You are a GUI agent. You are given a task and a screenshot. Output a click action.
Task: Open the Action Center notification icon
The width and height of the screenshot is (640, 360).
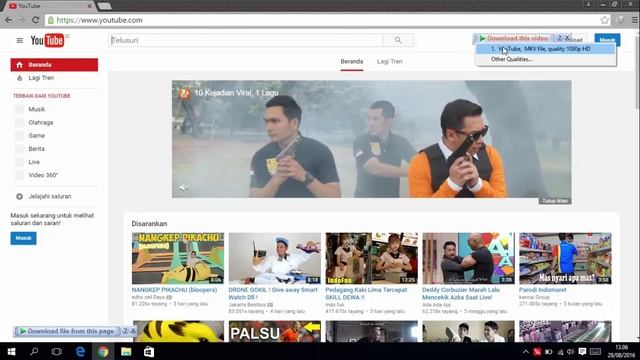pos(582,352)
